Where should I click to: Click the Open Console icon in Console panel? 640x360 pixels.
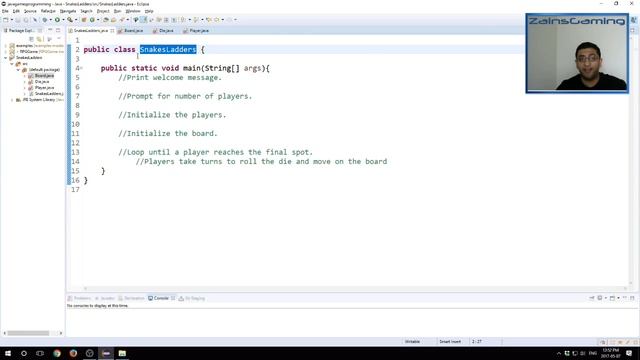click(x=612, y=298)
